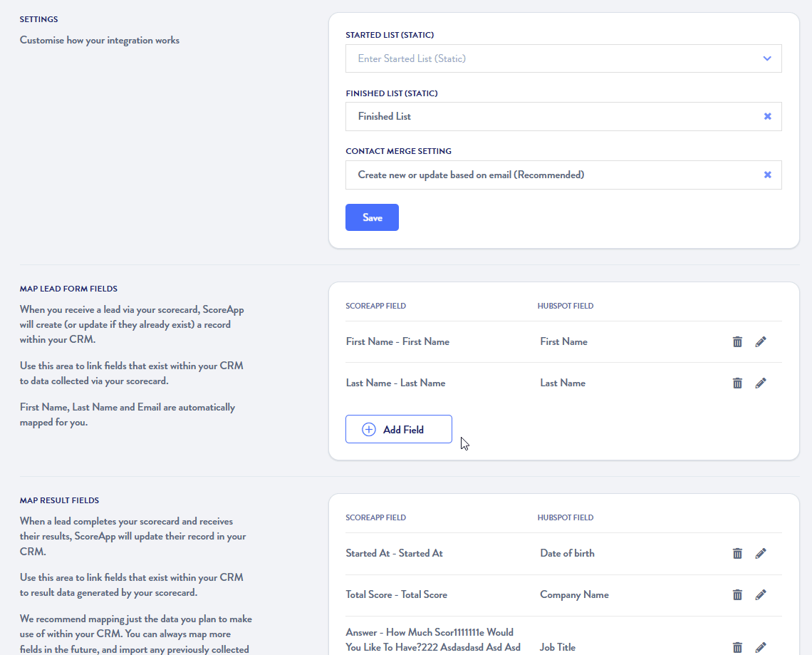Edit the Job Title answer mapping
This screenshot has height=655, width=812.
761,647
